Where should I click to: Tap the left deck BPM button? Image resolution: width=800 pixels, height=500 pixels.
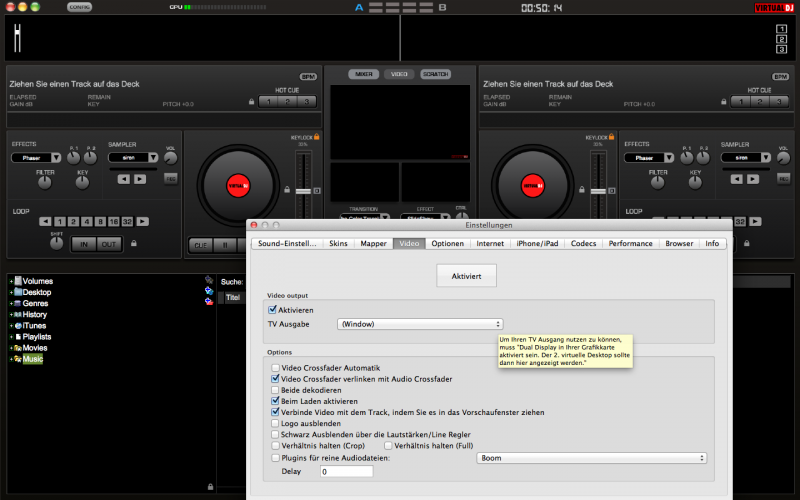point(308,77)
